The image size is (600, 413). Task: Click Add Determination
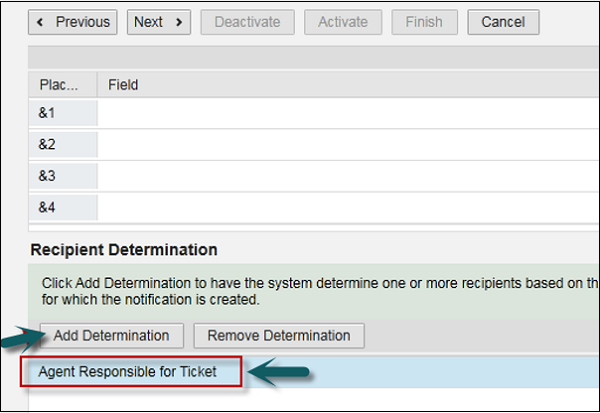click(x=112, y=336)
